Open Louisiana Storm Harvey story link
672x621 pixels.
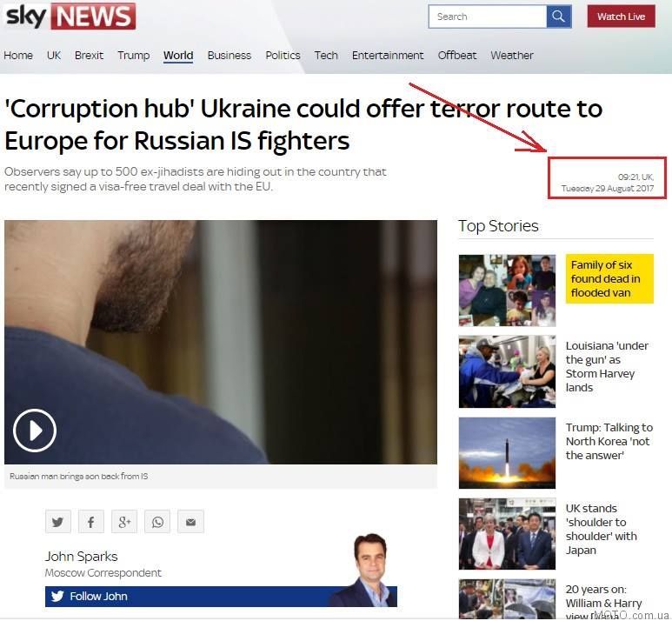(608, 367)
